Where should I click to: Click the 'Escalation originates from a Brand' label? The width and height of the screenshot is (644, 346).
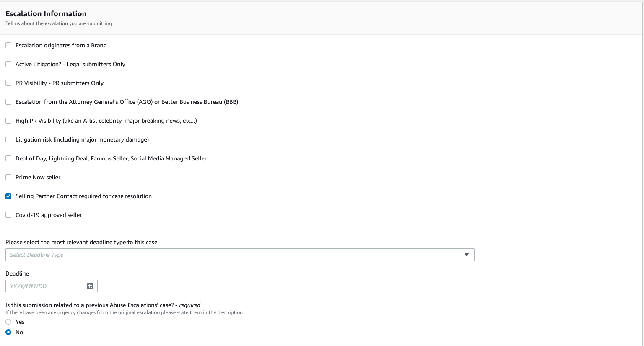(x=61, y=45)
